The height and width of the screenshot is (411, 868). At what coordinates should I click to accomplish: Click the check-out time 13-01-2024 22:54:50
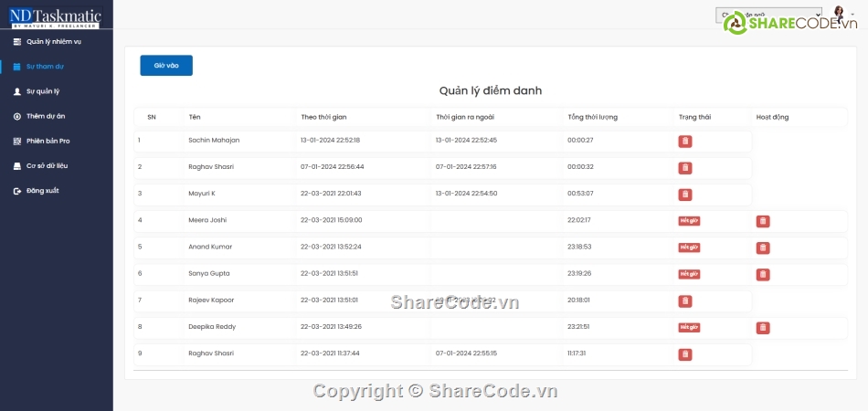[x=466, y=194]
